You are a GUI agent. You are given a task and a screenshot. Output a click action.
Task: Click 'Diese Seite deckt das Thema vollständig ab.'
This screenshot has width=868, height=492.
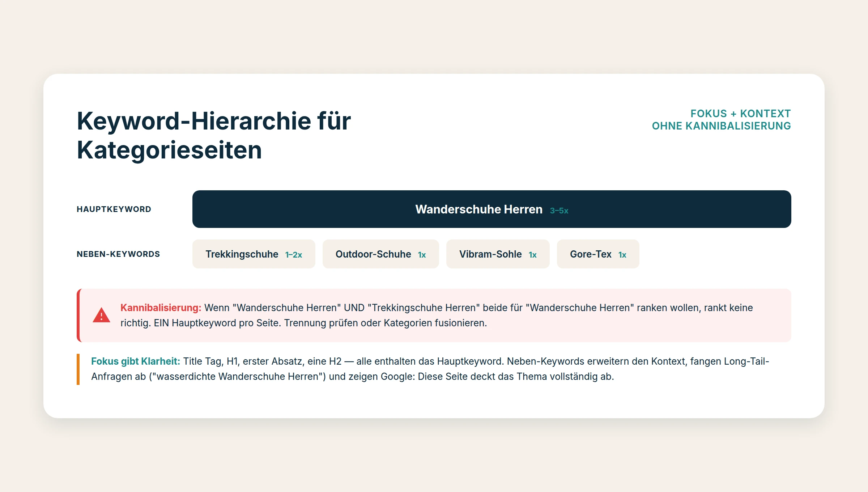point(516,377)
